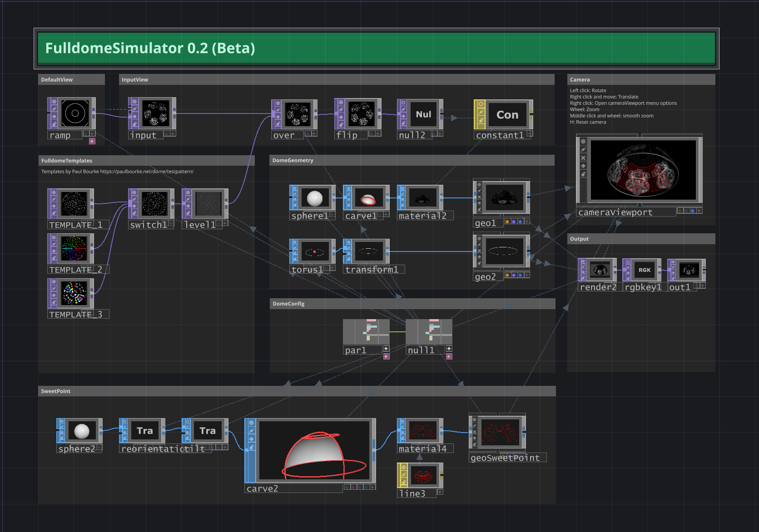Click the Output section header
Screen dimensions: 759x532
[x=641, y=239]
